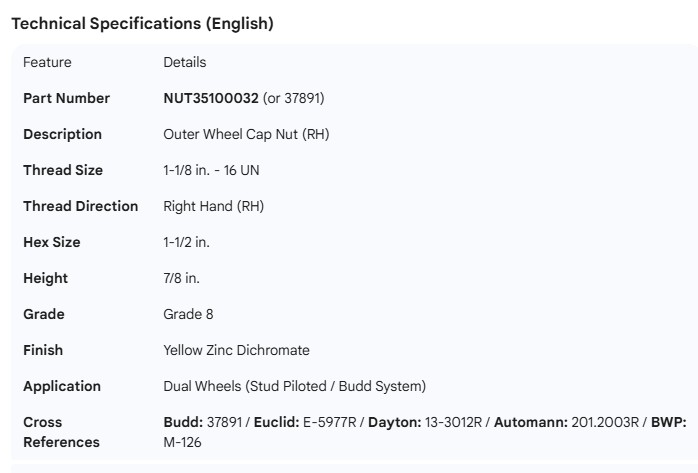Click the Hex Size row label
The width and height of the screenshot is (698, 473).
(x=52, y=242)
